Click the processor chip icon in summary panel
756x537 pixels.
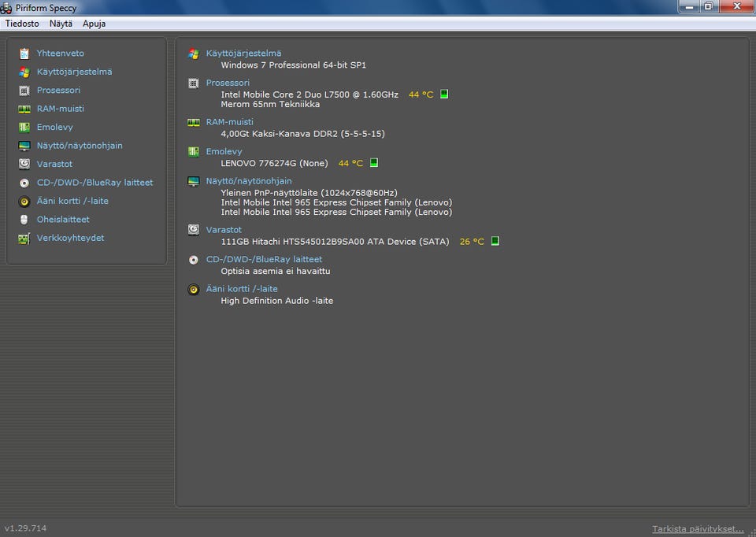tap(194, 83)
